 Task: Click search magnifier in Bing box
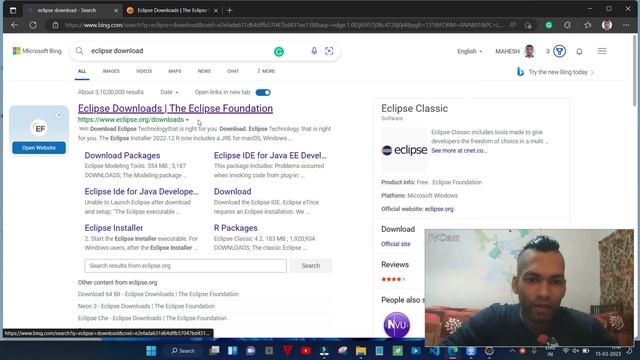[x=80, y=51]
